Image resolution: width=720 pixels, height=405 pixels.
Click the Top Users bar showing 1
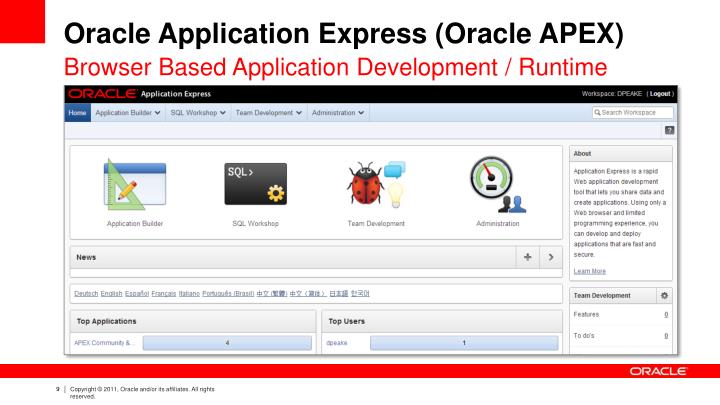(x=464, y=343)
